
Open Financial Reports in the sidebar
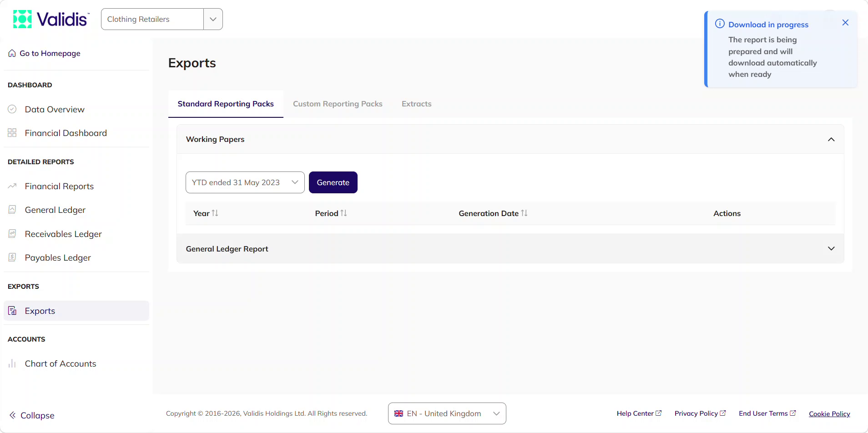point(76,186)
